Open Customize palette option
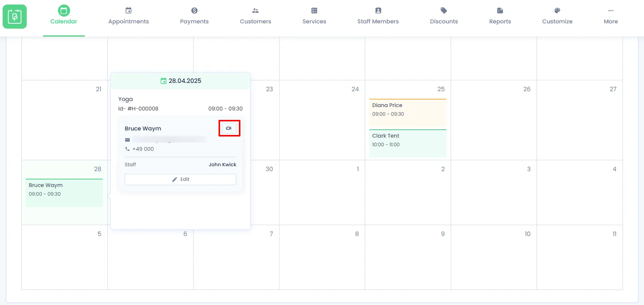 557,16
